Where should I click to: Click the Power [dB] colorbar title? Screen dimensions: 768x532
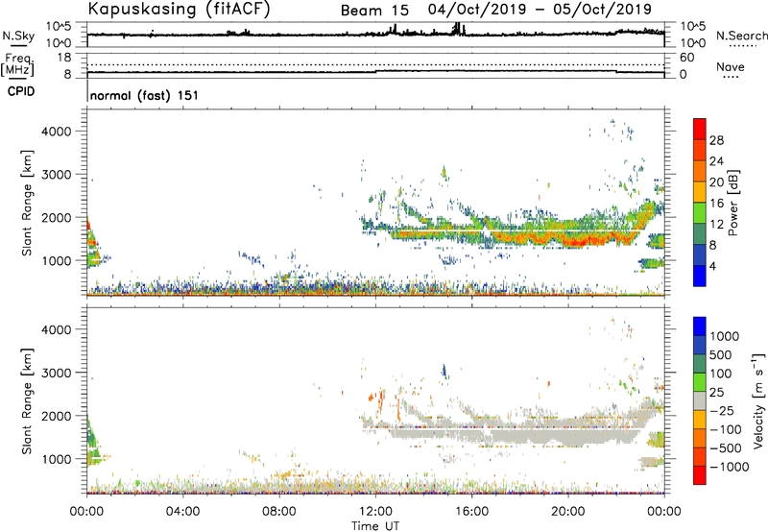click(x=732, y=203)
